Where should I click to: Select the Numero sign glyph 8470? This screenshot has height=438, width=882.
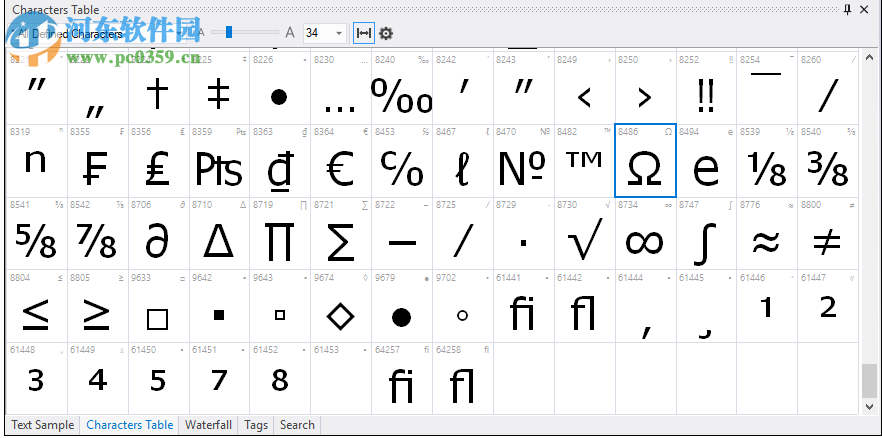(x=524, y=160)
